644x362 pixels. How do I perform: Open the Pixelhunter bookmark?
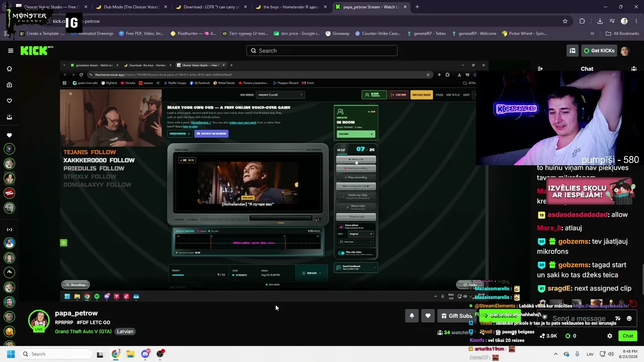193,34
